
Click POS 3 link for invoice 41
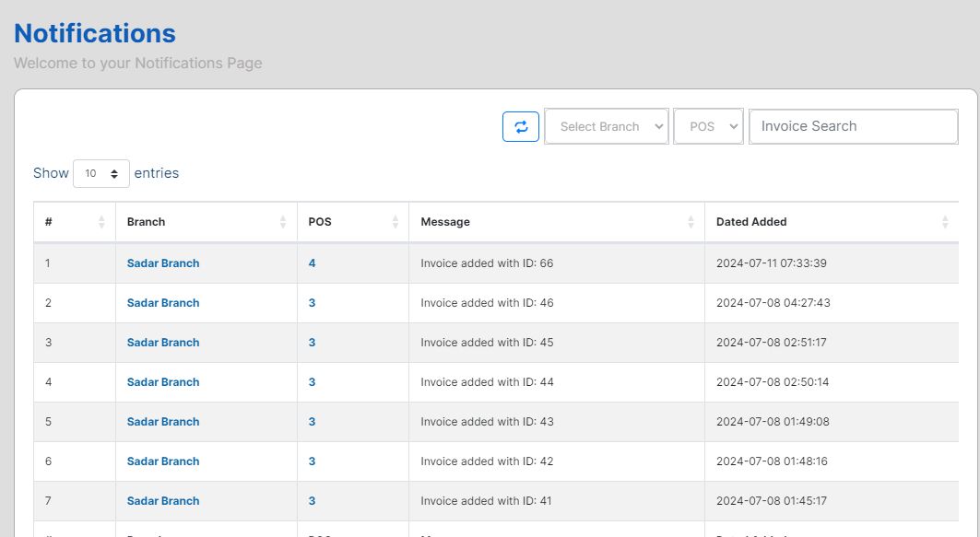pyautogui.click(x=313, y=501)
